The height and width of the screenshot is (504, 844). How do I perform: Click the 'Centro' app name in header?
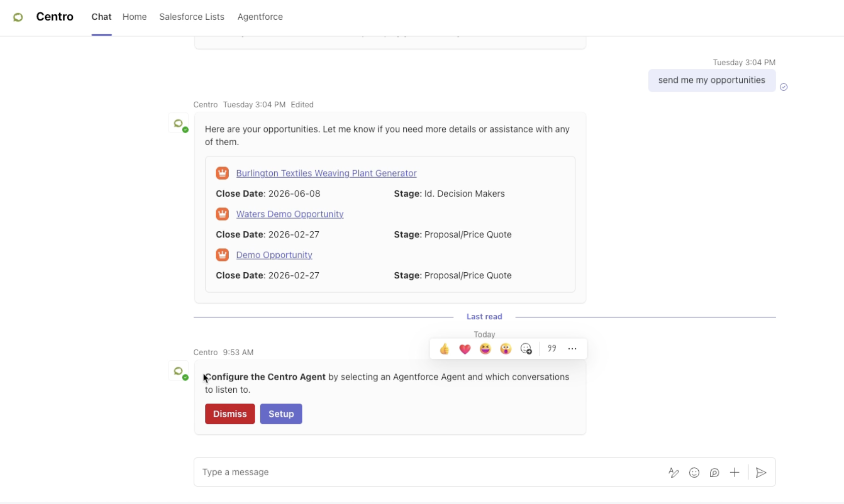55,17
